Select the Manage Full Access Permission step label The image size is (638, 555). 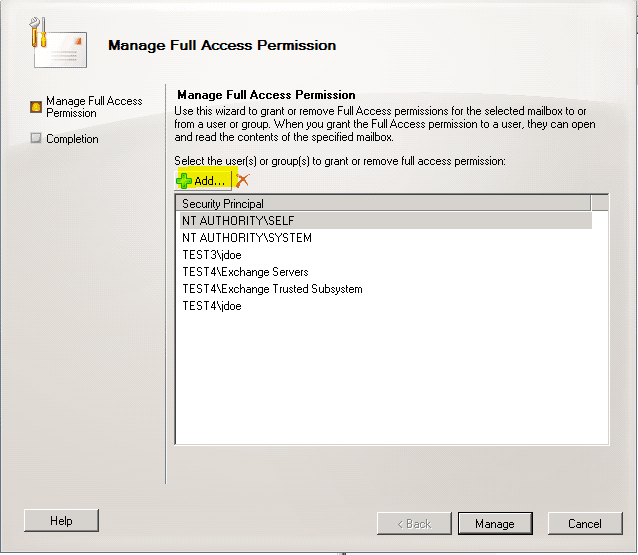[x=94, y=107]
